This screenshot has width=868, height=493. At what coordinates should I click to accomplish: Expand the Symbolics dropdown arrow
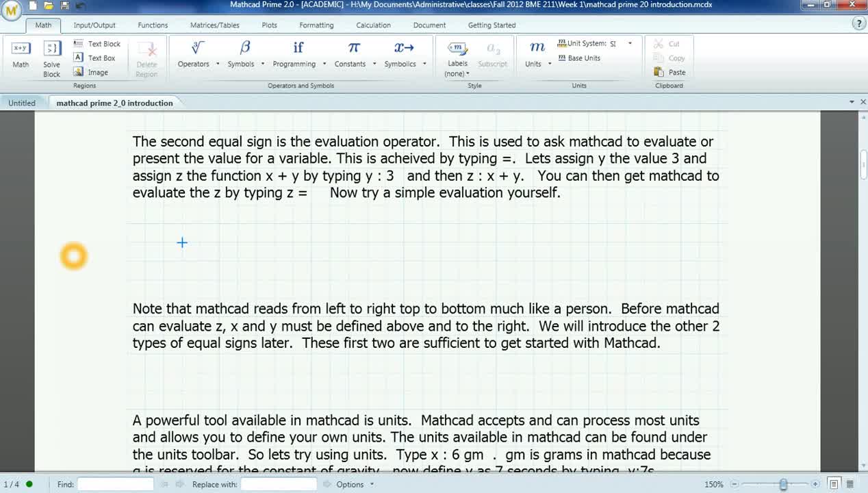[424, 64]
